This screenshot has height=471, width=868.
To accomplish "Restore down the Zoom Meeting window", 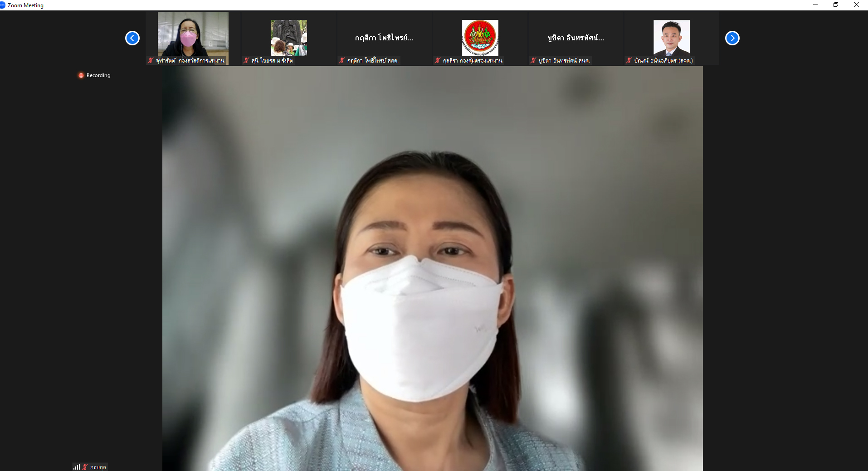I will coord(836,5).
